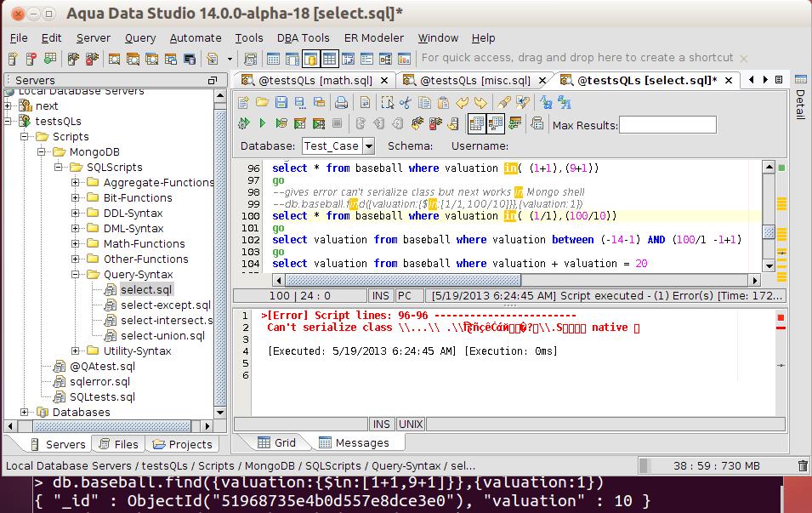This screenshot has width=812, height=513.
Task: Toggle the grid results view button
Action: tap(477, 124)
